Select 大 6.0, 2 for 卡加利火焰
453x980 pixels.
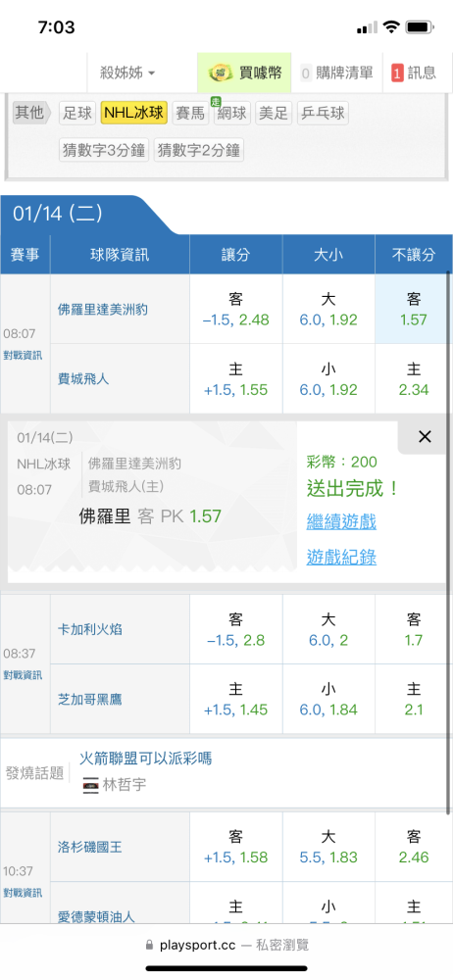pyautogui.click(x=328, y=629)
